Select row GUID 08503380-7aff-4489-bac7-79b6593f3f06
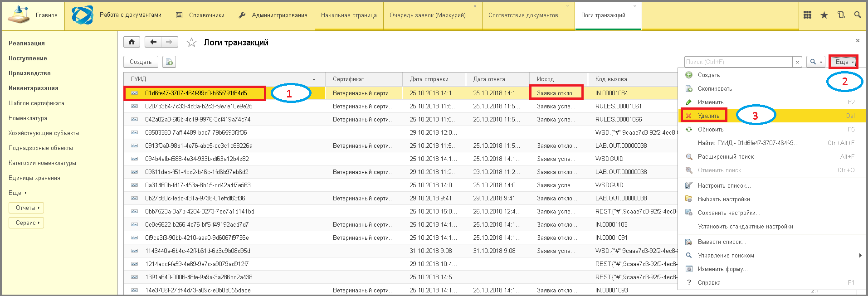The width and height of the screenshot is (868, 296). click(400, 132)
